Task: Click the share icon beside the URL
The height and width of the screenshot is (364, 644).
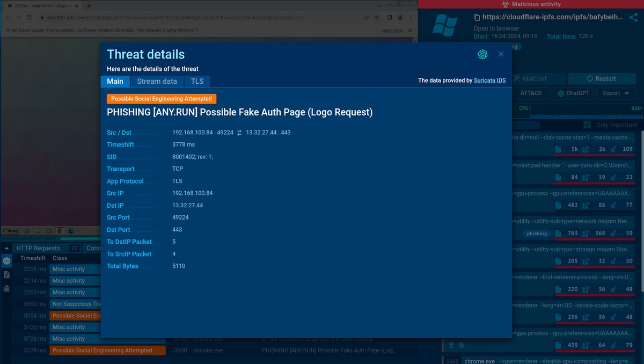Action: pyautogui.click(x=633, y=17)
